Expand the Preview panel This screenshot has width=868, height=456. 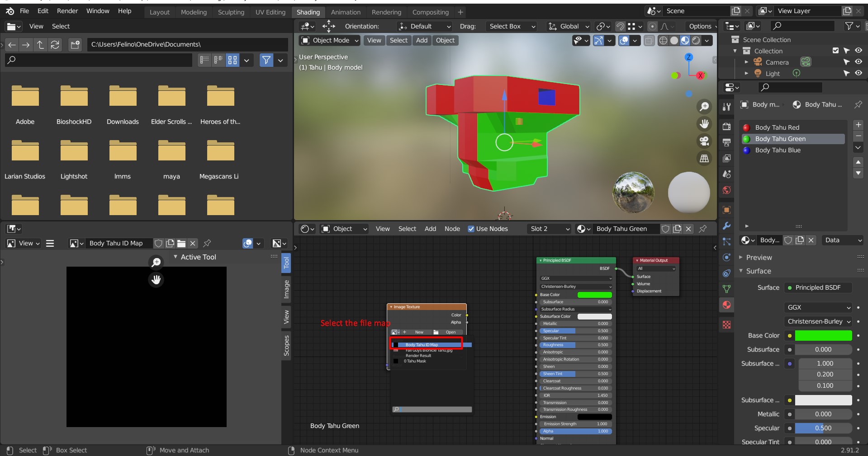tap(759, 257)
